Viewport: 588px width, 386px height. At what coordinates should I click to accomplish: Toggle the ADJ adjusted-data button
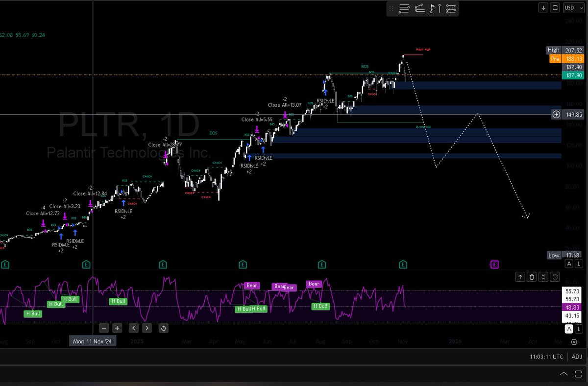click(577, 357)
